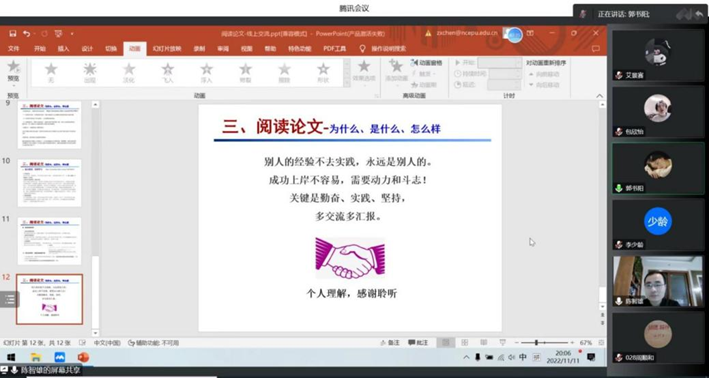Click the 延迟 delay input field

pos(505,85)
